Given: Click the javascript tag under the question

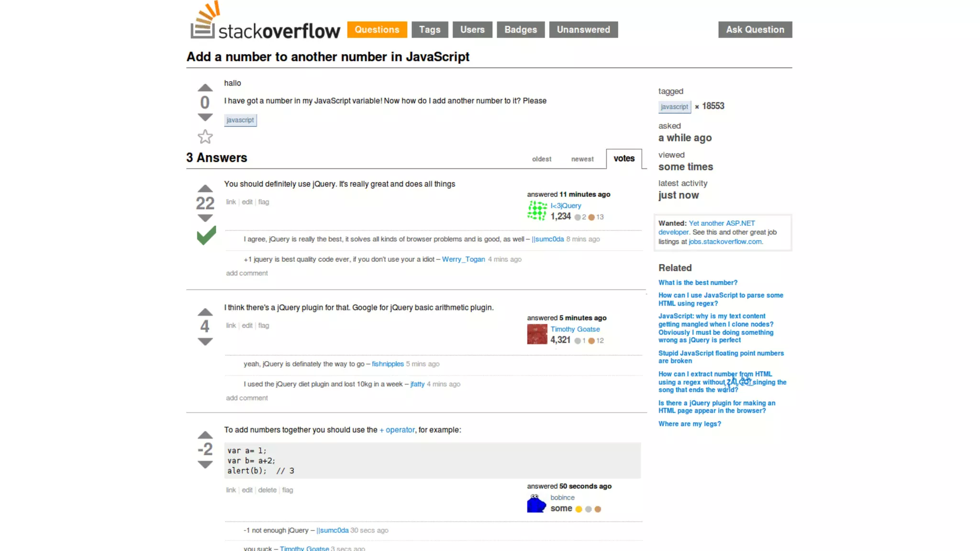Looking at the screenshot, I should click(x=240, y=120).
